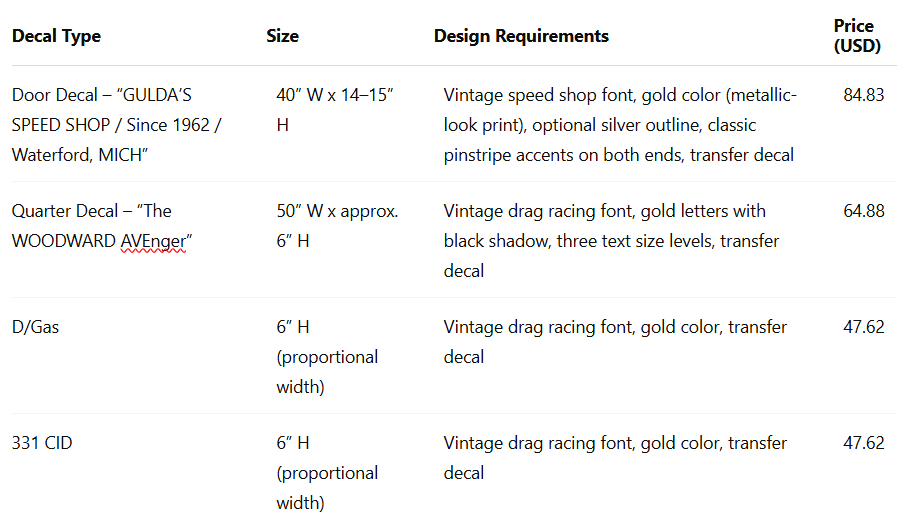The width and height of the screenshot is (914, 526).
Task: Click the 50" W x approx. 6" H cell
Action: click(x=337, y=226)
